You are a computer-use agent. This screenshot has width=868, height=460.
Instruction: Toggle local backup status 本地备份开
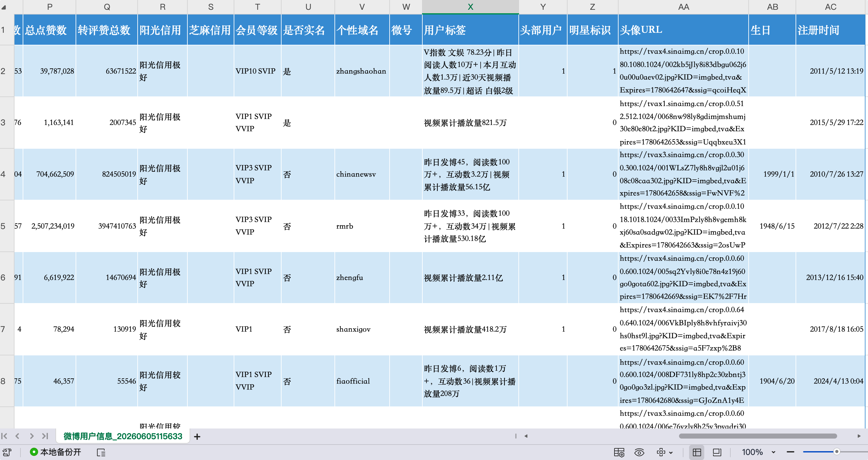(56, 452)
